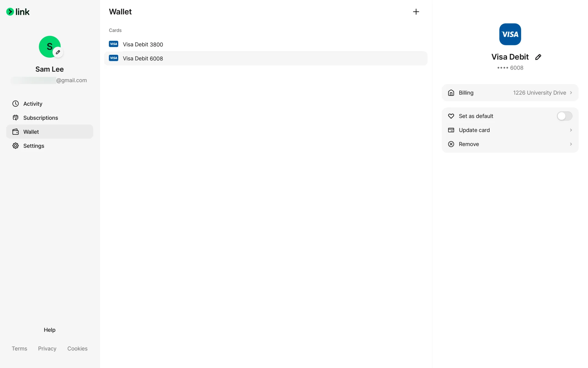Expand Billing address chevron
This screenshot has width=588, height=368.
click(x=571, y=93)
